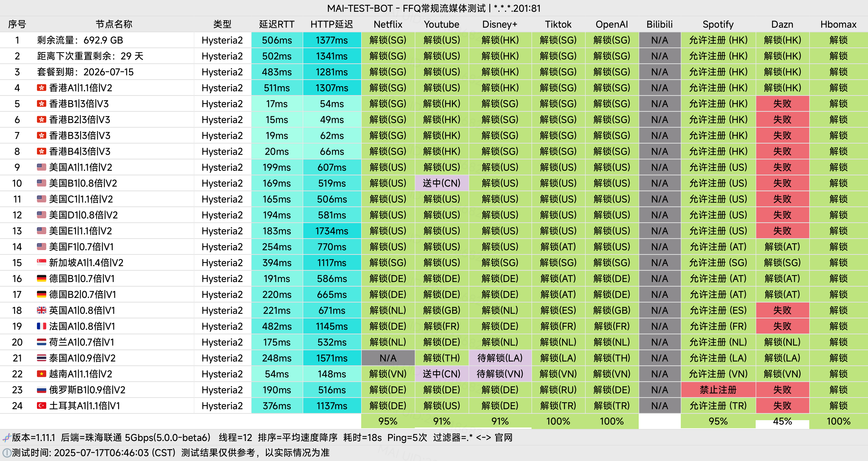Click the 禁止注册 Spotify cell
Image resolution: width=868 pixels, height=461 pixels.
coord(718,390)
